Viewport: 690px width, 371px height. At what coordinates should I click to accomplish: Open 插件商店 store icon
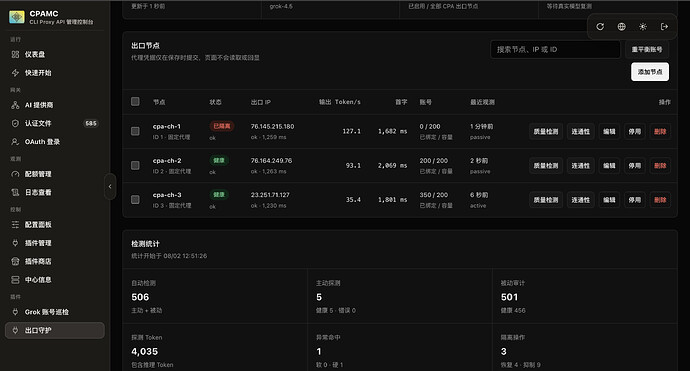(x=15, y=261)
